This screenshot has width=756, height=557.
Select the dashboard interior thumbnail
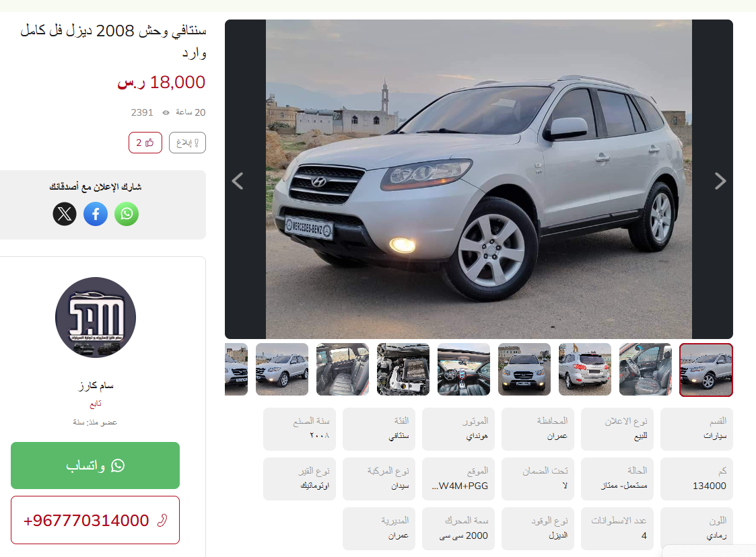(464, 369)
